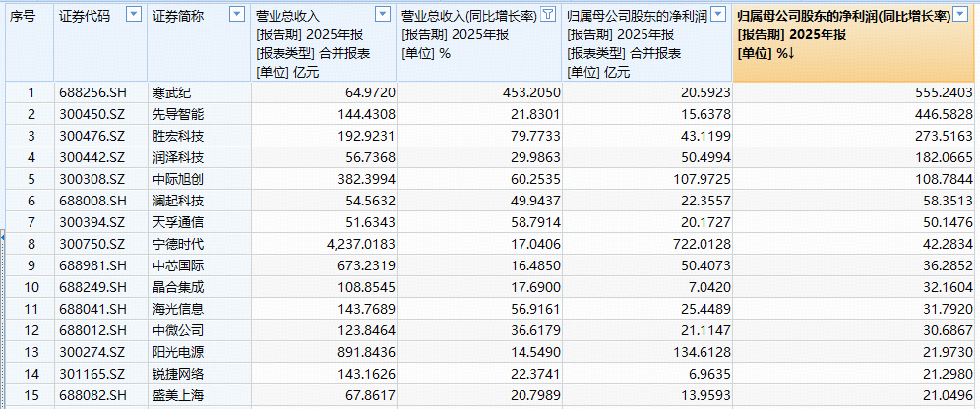Click stock code 688082.SH
This screenshot has height=409, width=980.
pos(91,396)
